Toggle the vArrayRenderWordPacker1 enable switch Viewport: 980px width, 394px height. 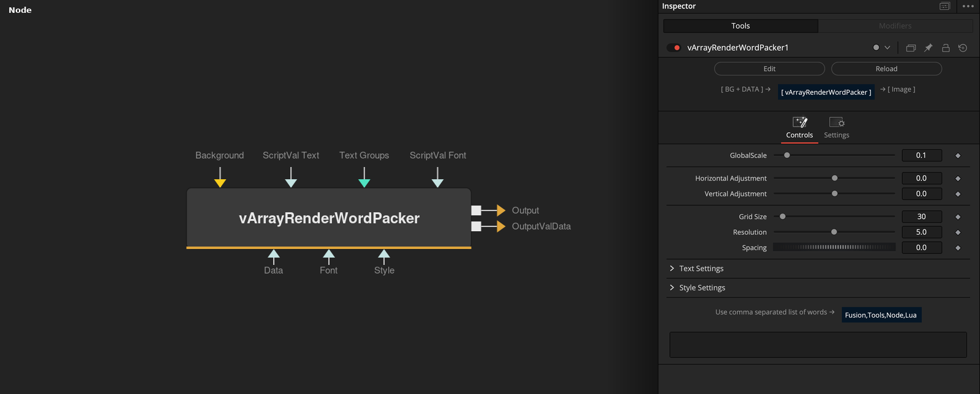(x=674, y=48)
